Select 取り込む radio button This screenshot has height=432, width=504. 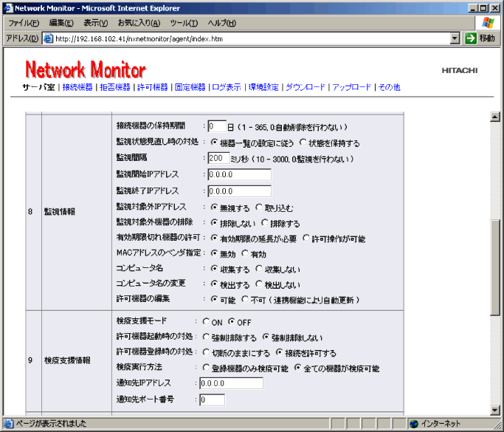pyautogui.click(x=259, y=208)
